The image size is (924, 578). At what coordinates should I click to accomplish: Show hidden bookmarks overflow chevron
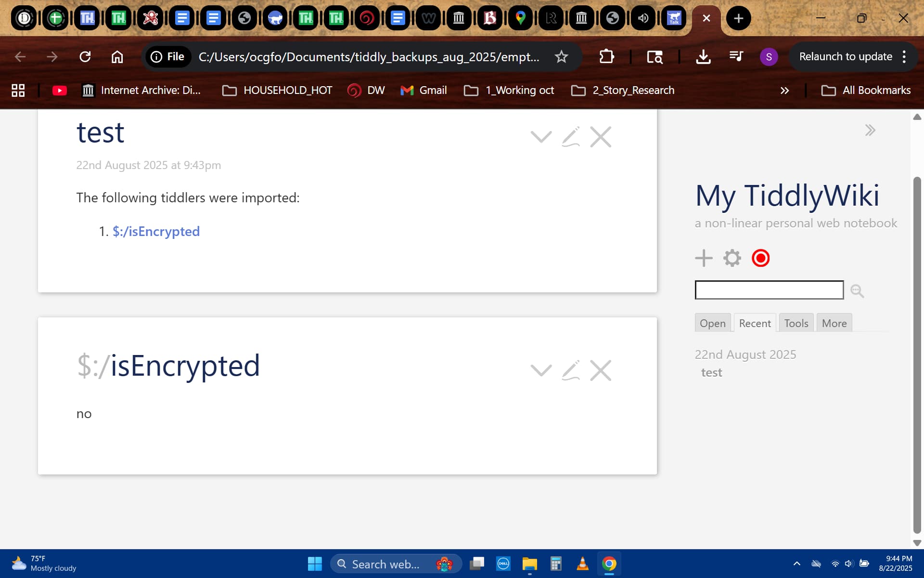[784, 91]
